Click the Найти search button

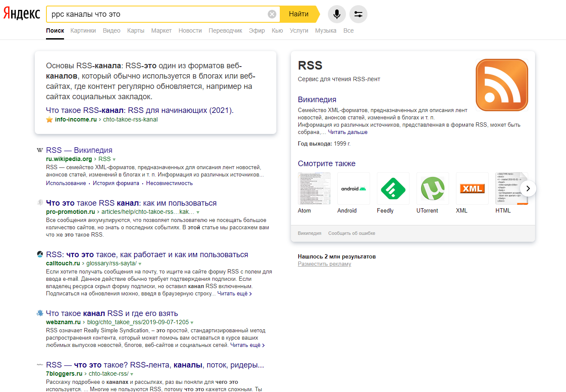299,14
